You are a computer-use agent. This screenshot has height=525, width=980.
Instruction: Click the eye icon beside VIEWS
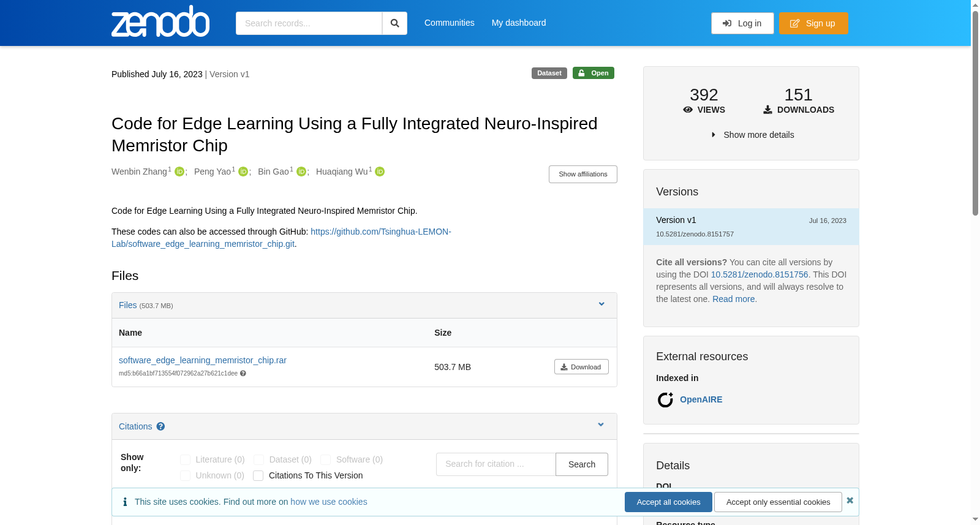coord(688,110)
